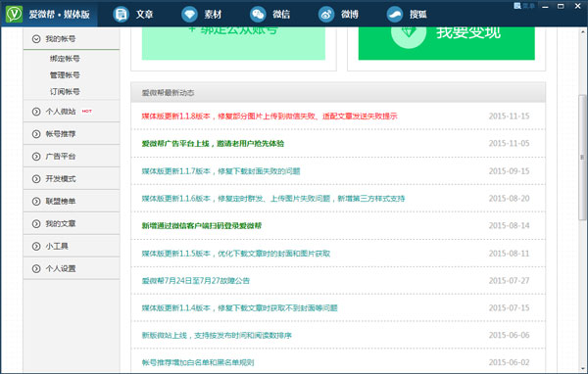Click the 爱微帮最新动态 panel header
588x374 pixels.
pos(338,93)
